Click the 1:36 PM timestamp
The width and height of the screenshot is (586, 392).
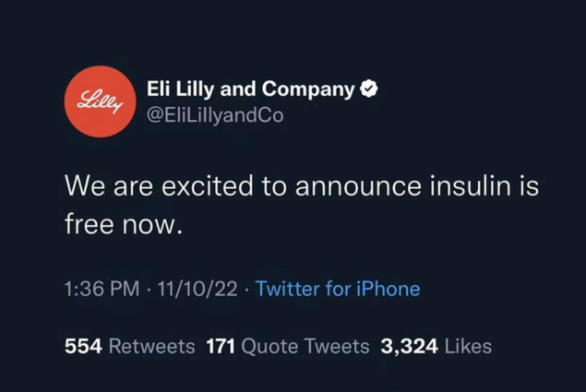tap(102, 290)
